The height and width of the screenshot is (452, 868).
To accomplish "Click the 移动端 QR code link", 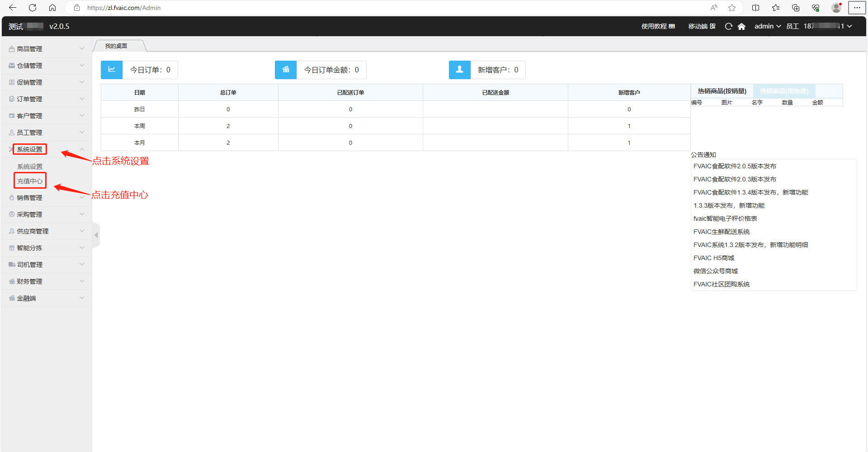I will pyautogui.click(x=702, y=26).
